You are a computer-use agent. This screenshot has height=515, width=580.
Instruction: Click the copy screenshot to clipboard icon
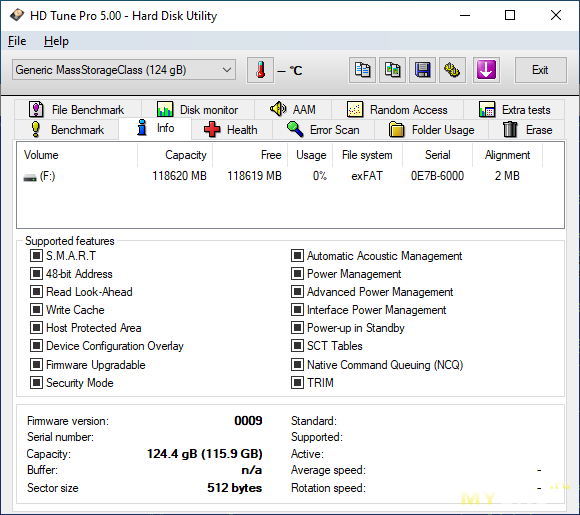392,70
